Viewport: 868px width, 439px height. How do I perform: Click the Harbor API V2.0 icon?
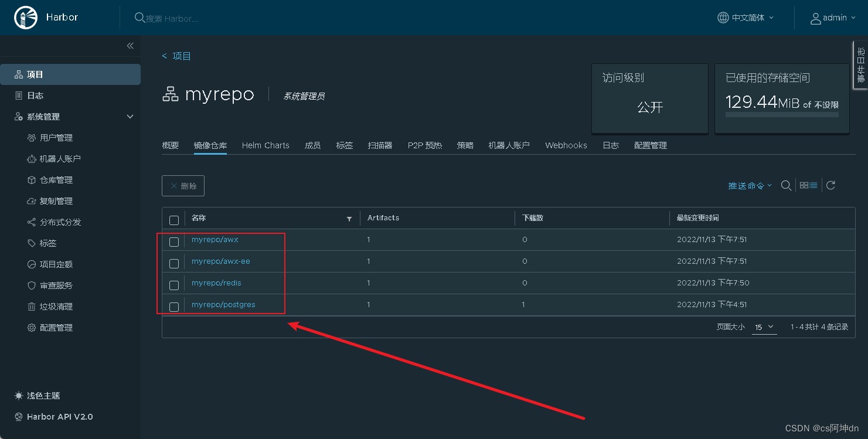click(x=19, y=417)
